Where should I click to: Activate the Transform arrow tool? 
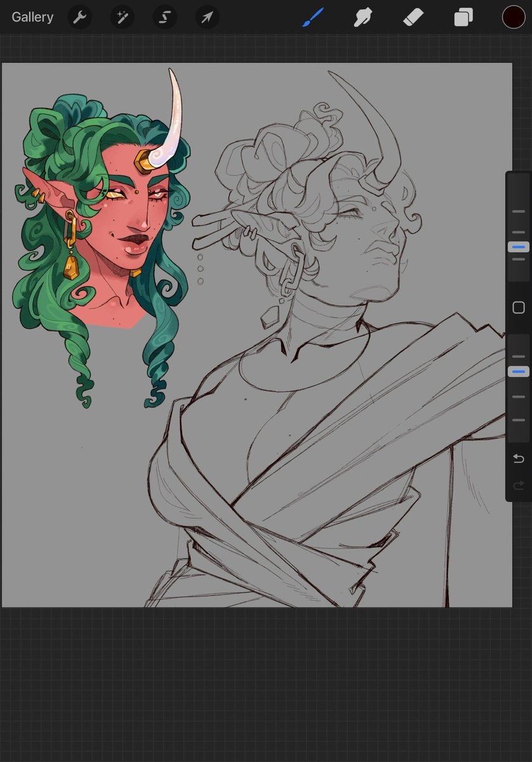[207, 17]
